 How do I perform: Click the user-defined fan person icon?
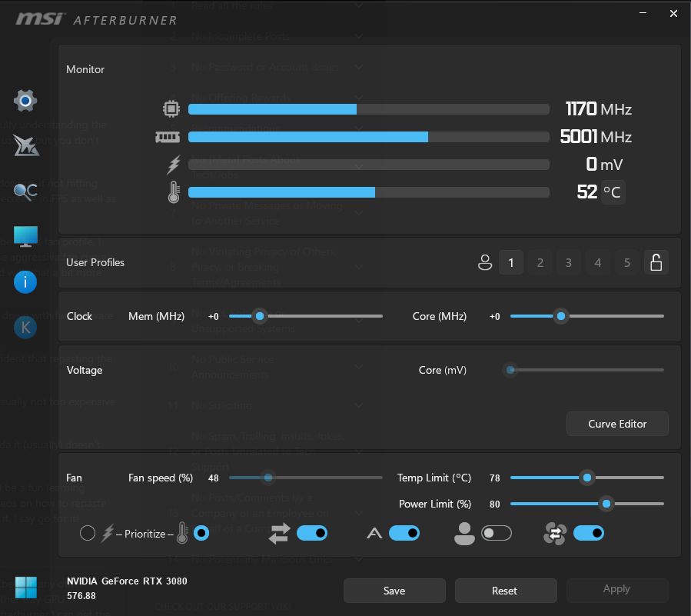(x=464, y=534)
